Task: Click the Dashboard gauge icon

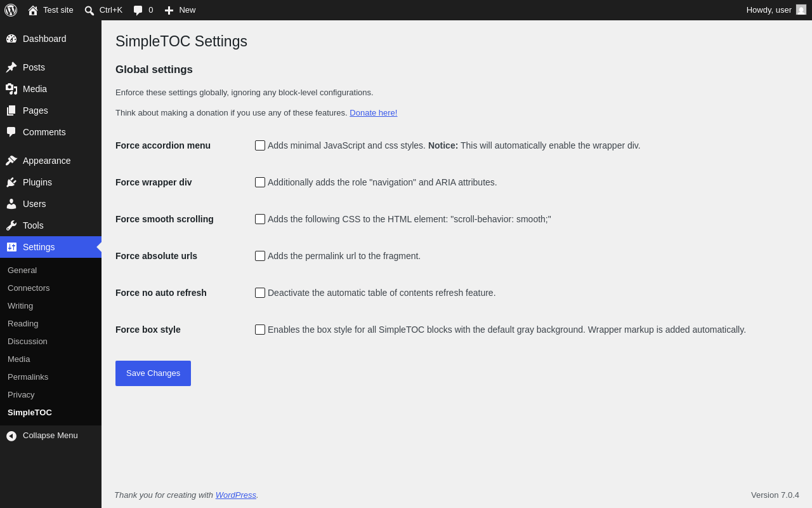Action: [11, 39]
